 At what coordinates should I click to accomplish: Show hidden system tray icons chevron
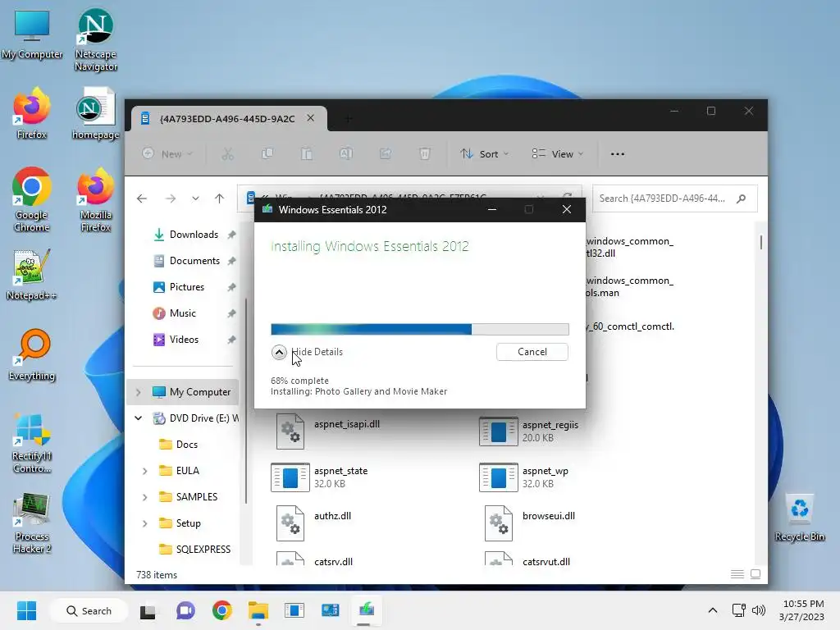pyautogui.click(x=713, y=610)
